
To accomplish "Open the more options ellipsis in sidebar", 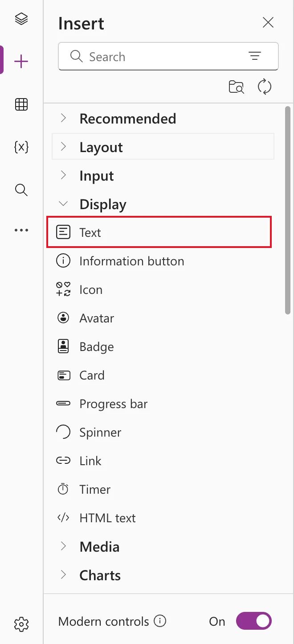I will (x=21, y=230).
